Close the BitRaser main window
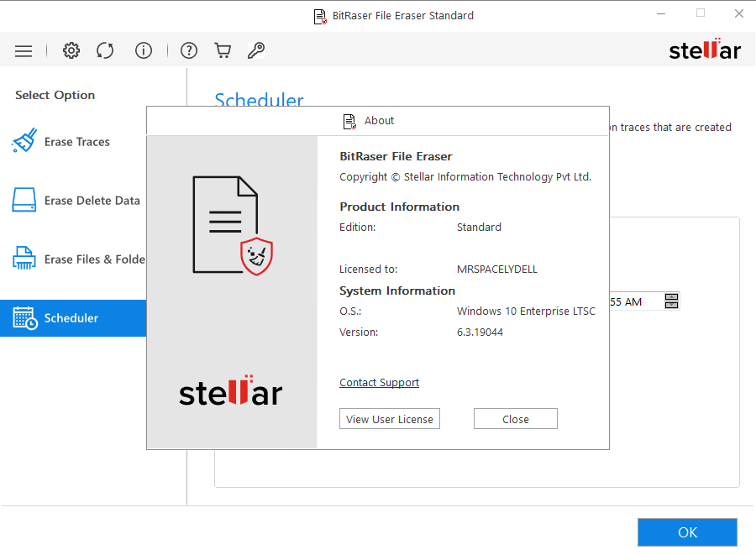 pyautogui.click(x=738, y=14)
